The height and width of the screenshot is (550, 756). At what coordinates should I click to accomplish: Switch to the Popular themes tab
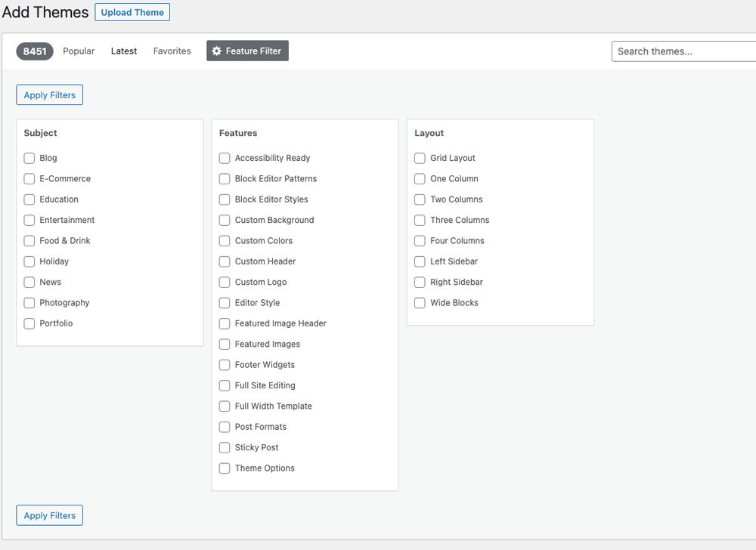point(79,51)
